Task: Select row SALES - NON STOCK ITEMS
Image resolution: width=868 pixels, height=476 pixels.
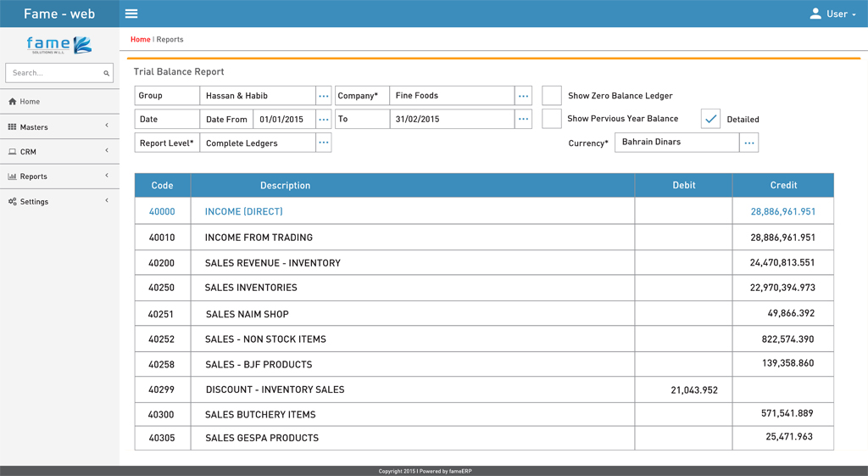Action: pyautogui.click(x=484, y=339)
